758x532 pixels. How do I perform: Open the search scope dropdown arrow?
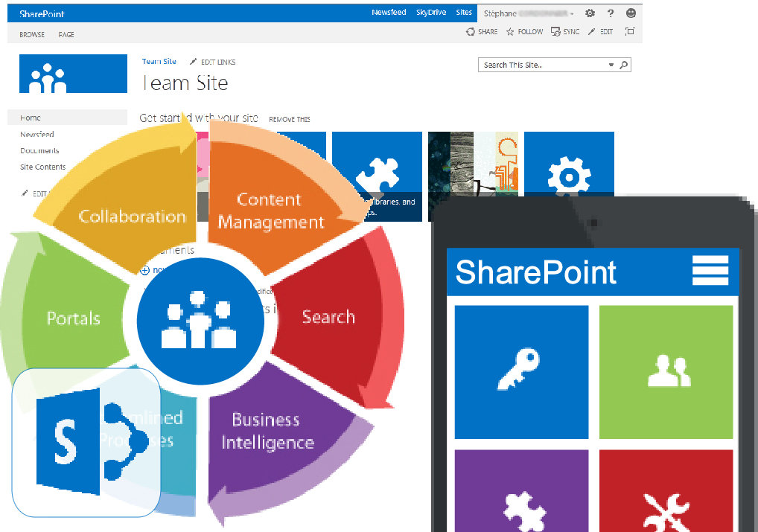tap(611, 65)
